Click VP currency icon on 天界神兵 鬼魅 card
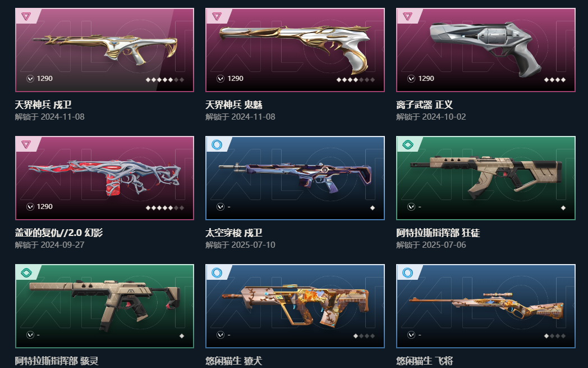 coord(220,79)
